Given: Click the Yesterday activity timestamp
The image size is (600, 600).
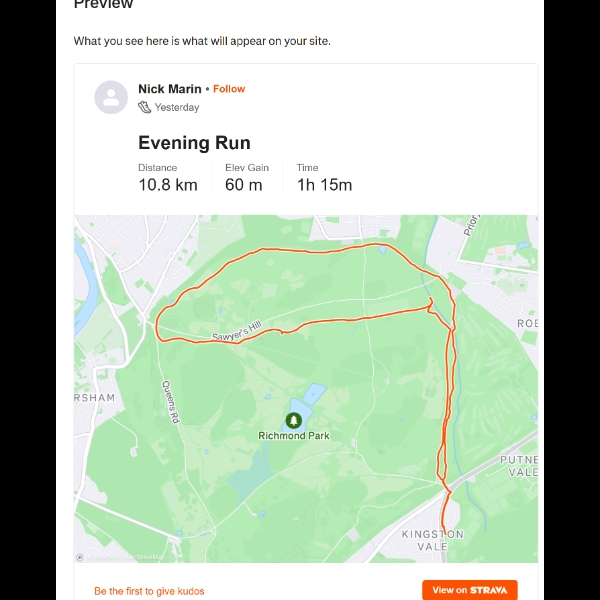Looking at the screenshot, I should pyautogui.click(x=177, y=108).
